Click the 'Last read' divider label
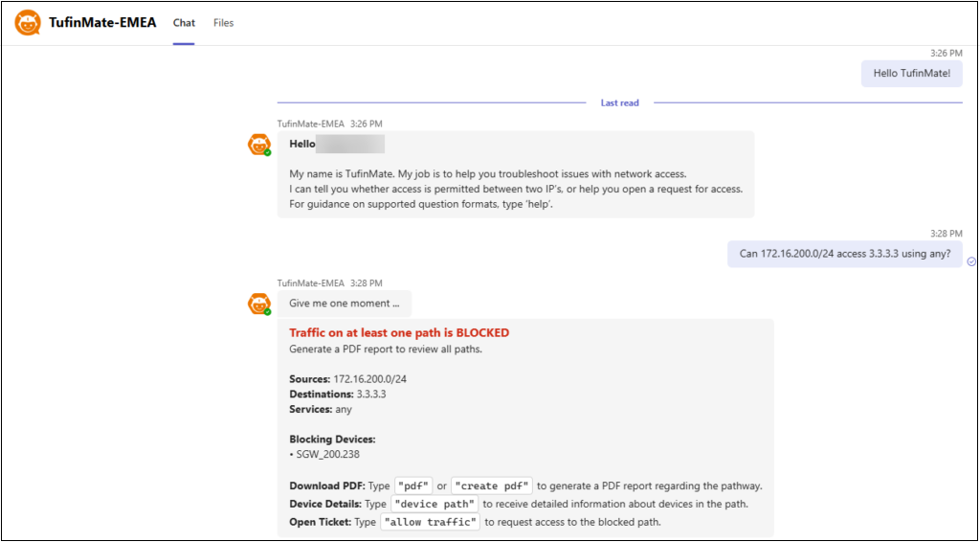 tap(619, 103)
